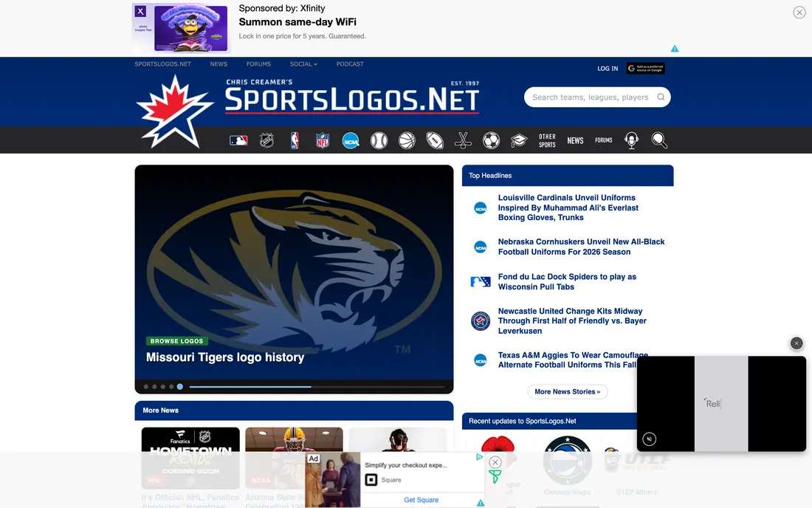
Task: Open NEWS in the top menu
Action: pyautogui.click(x=219, y=64)
